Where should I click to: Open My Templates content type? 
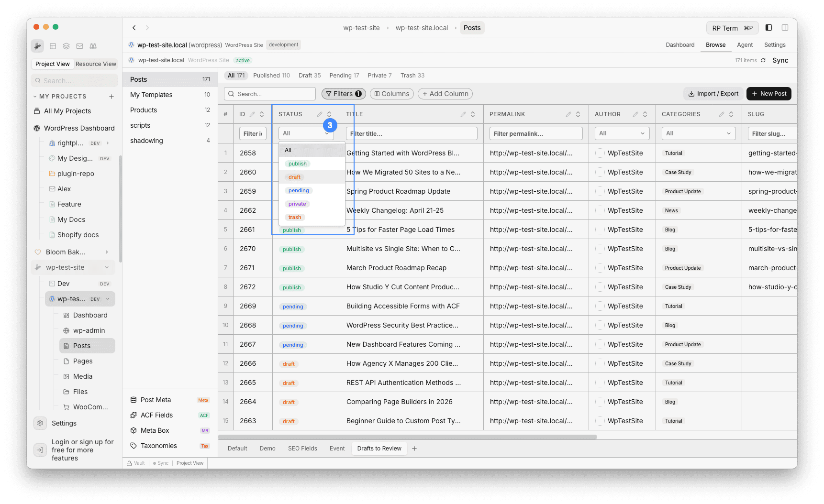pos(170,95)
